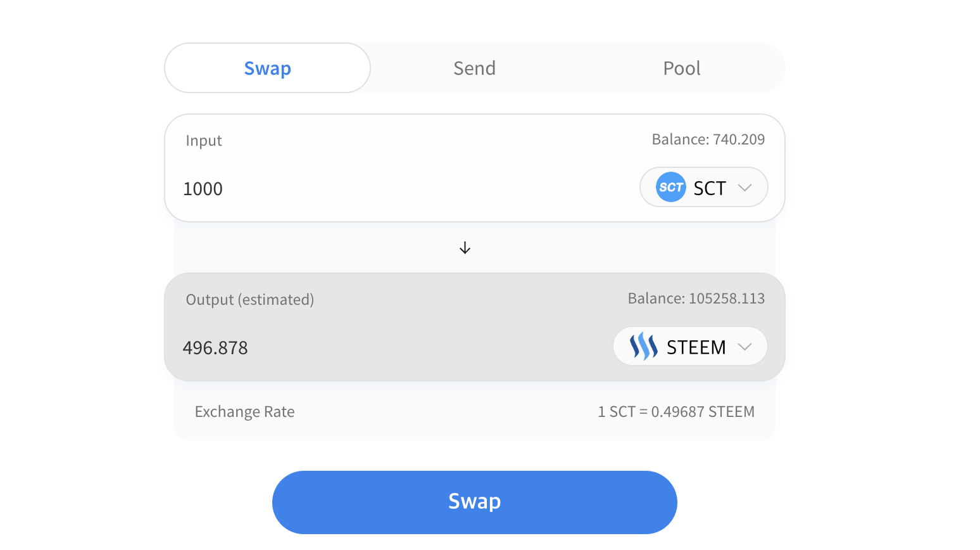
Task: Click the Exchange Rate label
Action: coord(244,412)
